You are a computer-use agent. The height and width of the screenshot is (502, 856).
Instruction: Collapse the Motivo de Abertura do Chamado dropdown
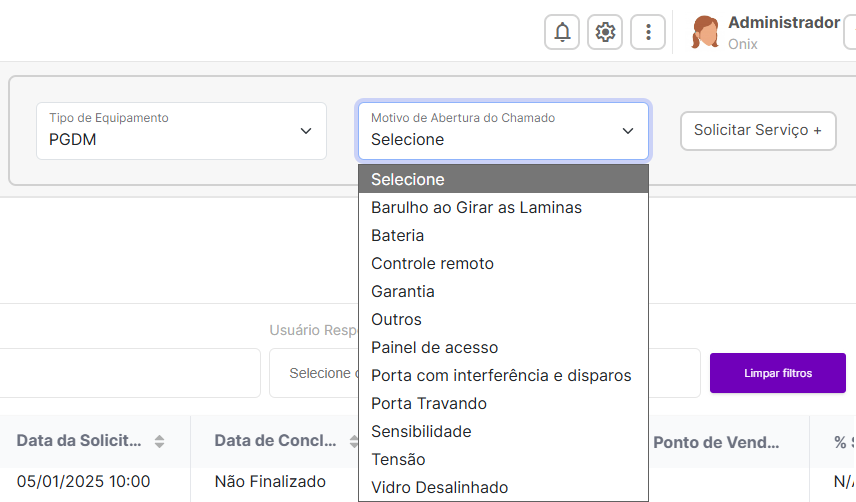coord(503,131)
